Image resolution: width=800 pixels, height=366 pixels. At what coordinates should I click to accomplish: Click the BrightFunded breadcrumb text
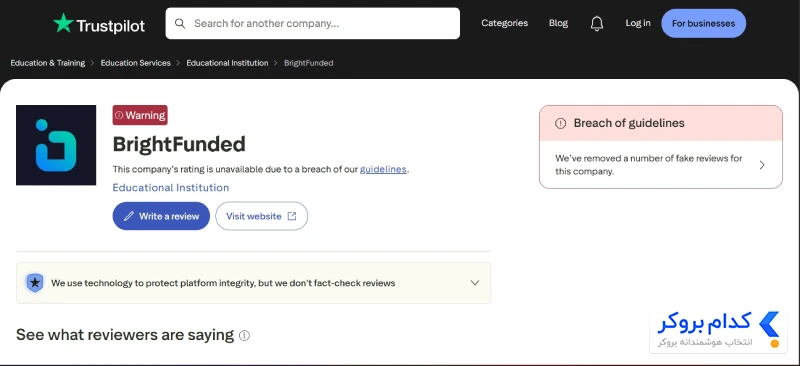click(309, 63)
